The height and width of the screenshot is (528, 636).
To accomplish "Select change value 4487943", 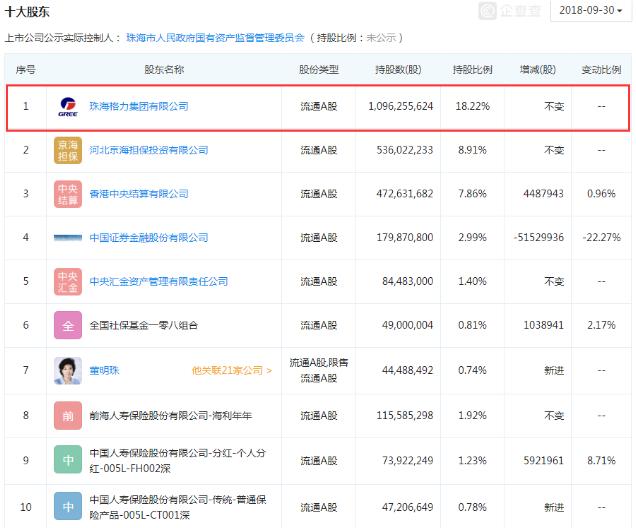I will pyautogui.click(x=544, y=194).
